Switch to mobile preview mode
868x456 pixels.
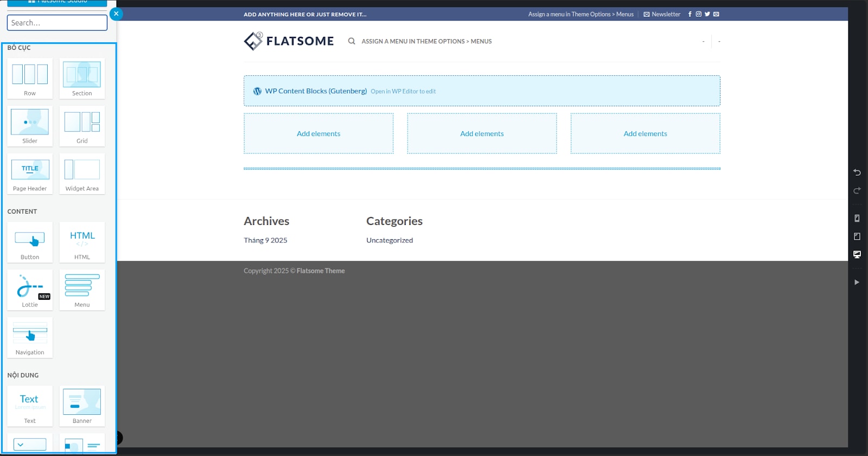[857, 218]
